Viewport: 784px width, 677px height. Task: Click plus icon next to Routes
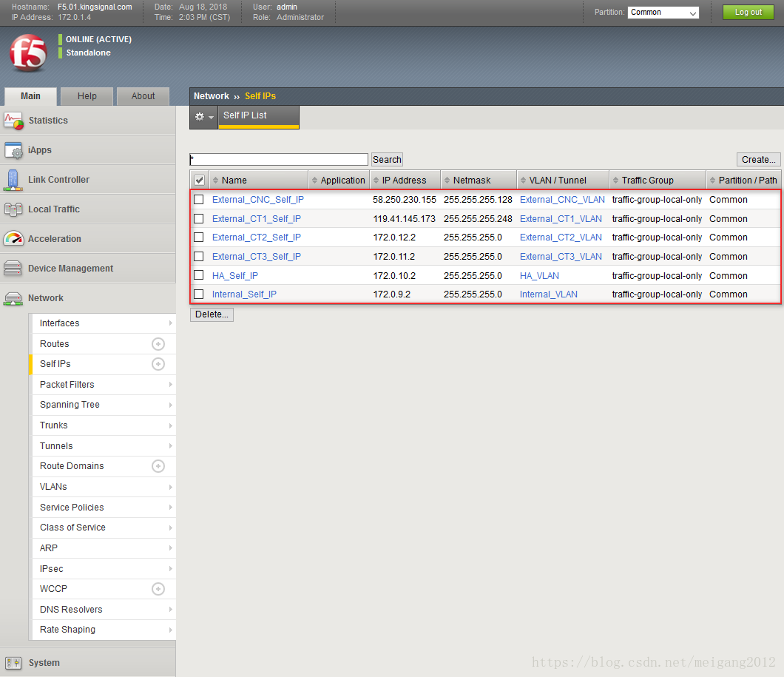point(158,344)
